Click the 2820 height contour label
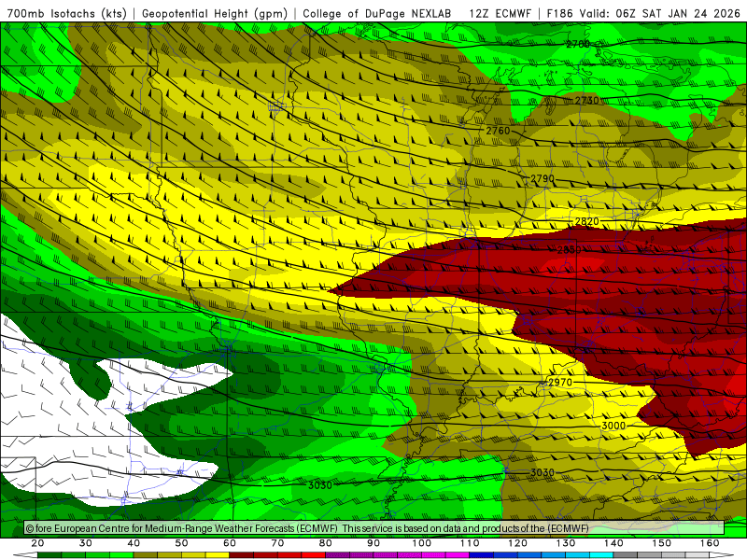Image resolution: width=747 pixels, height=560 pixels. coord(586,221)
